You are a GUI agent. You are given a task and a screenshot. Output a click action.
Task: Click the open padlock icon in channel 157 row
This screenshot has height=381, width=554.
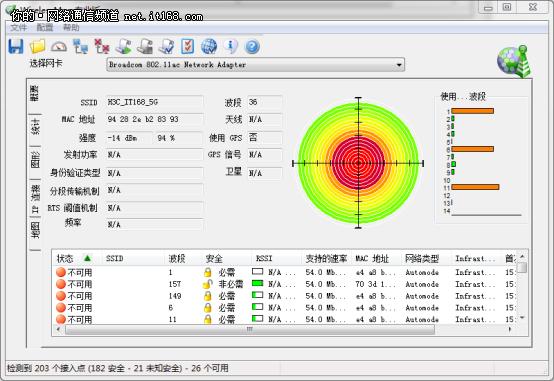point(208,284)
